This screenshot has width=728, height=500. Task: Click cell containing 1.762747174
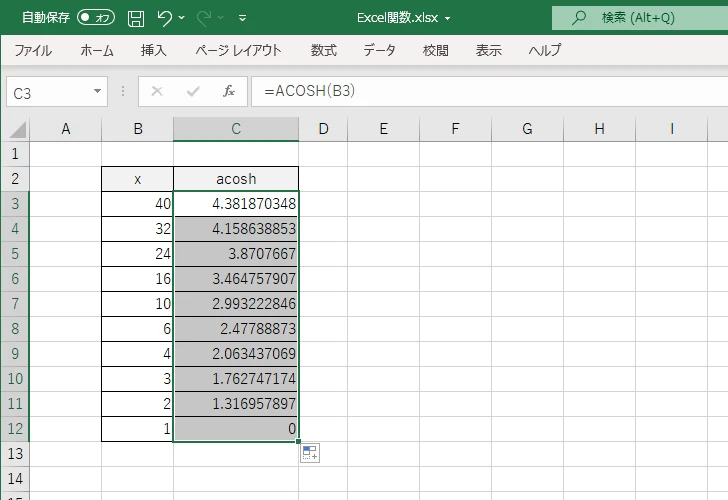pyautogui.click(x=236, y=379)
